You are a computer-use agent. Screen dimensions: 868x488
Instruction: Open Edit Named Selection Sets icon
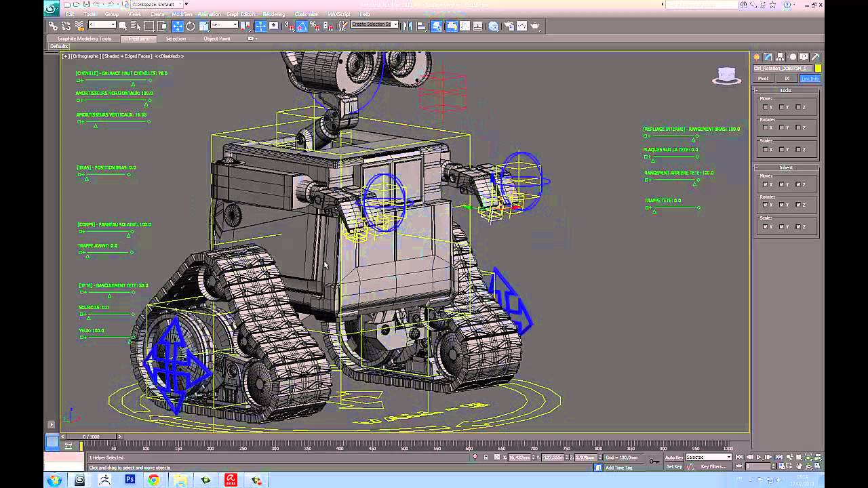tap(344, 26)
